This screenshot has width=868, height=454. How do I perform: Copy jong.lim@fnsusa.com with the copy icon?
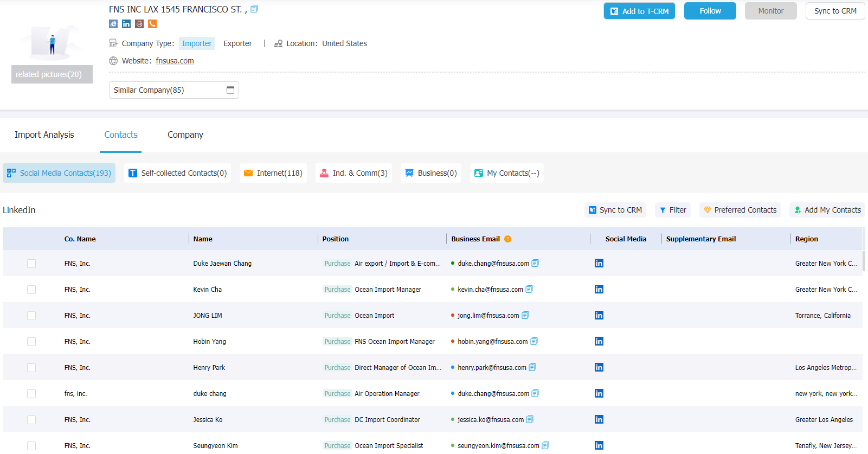tap(525, 315)
